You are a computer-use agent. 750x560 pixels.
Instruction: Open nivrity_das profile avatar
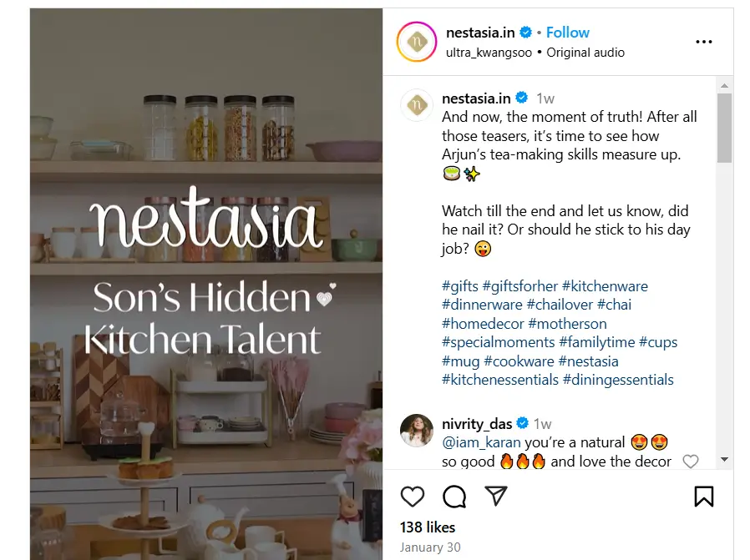(417, 431)
